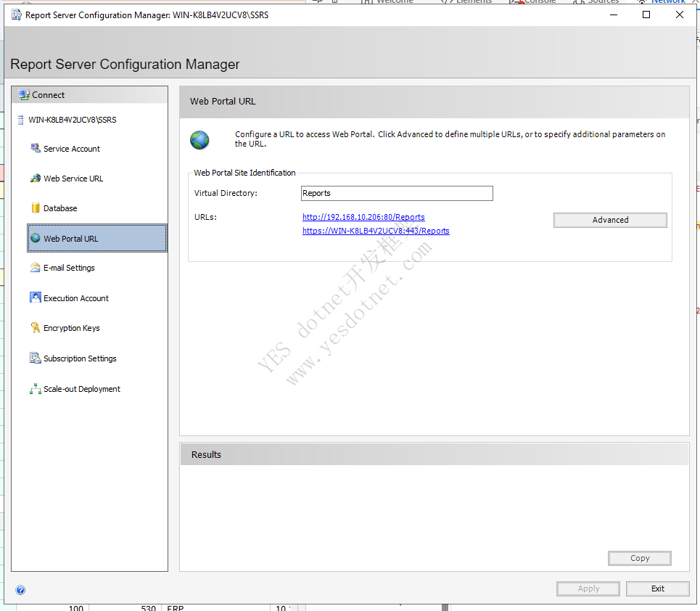This screenshot has height=611, width=700.
Task: Click the Advanced button
Action: click(x=610, y=220)
